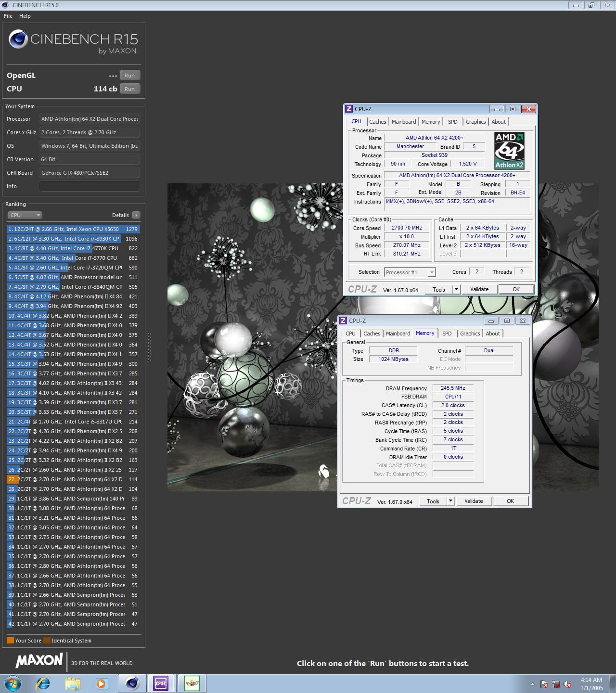Click the Processor field in Your System
Screen dimensions: 616x693
90,119
